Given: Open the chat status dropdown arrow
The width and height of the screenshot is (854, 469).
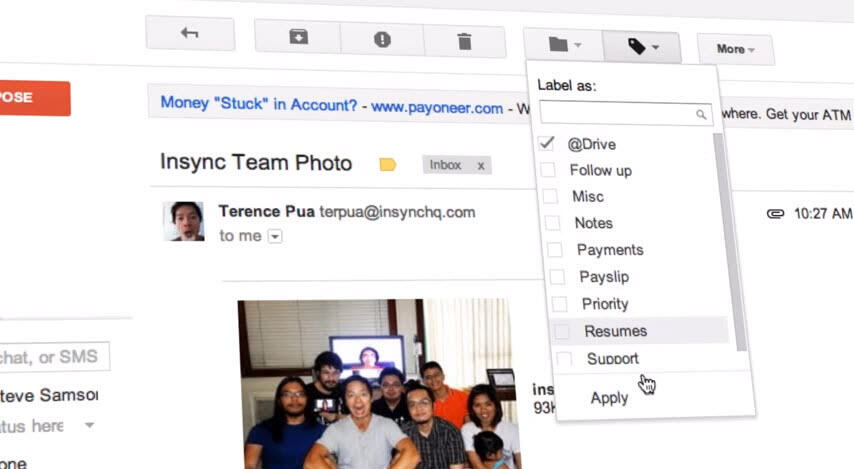Looking at the screenshot, I should 90,424.
